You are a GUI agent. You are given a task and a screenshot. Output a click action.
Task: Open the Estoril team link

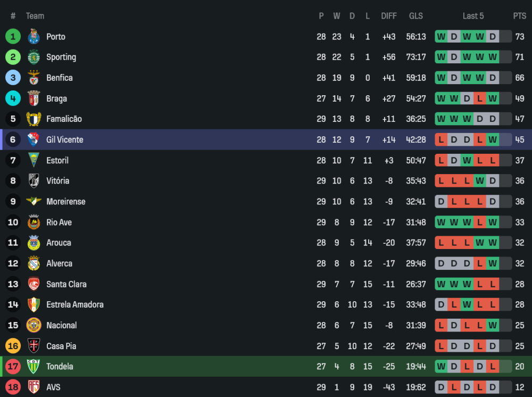click(57, 160)
